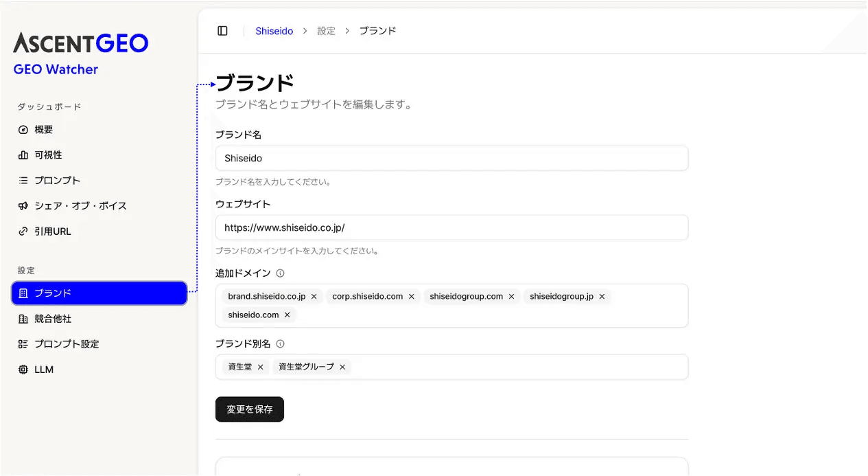This screenshot has height=476, width=868.
Task: Click the 可視性 bar chart icon
Action: click(23, 155)
